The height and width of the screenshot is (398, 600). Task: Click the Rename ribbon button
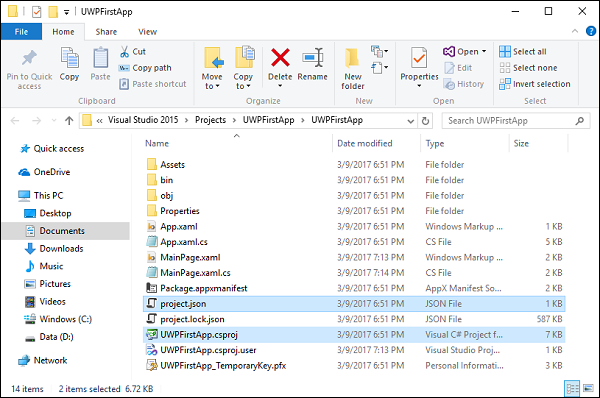pos(313,64)
